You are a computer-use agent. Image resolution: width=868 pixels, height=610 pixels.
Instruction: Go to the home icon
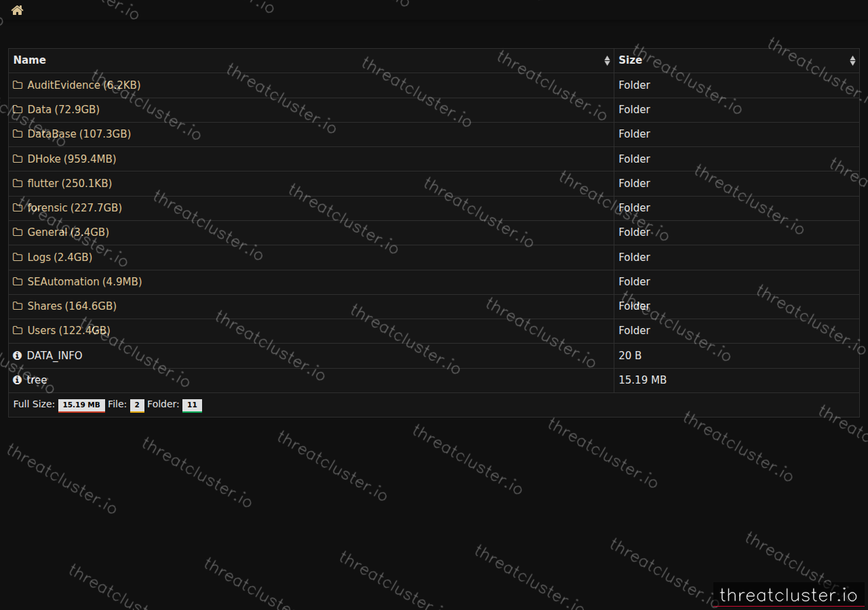coord(17,10)
